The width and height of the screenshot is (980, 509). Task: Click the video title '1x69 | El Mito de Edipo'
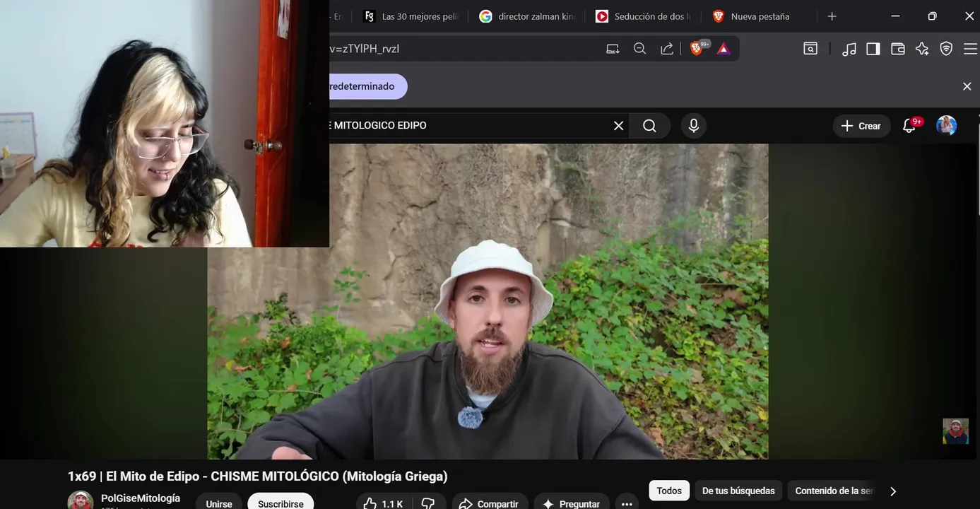tap(257, 476)
